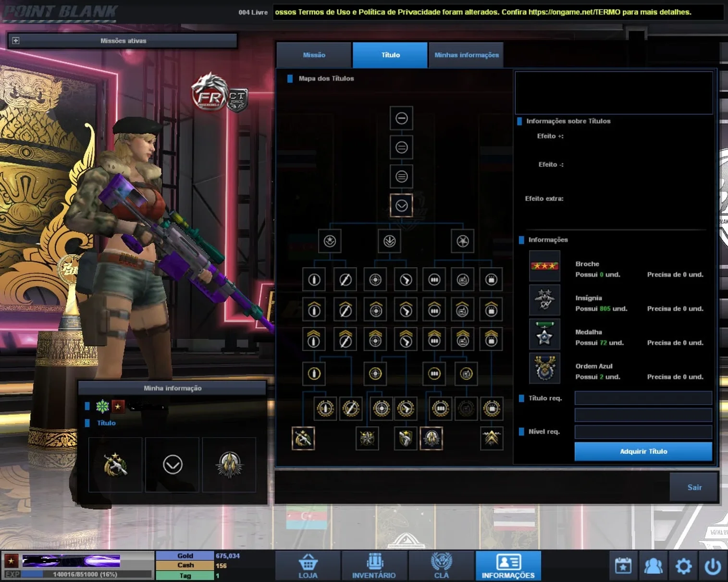Select the laurel-wreath knife title
The height and width of the screenshot is (582, 728).
(351, 409)
